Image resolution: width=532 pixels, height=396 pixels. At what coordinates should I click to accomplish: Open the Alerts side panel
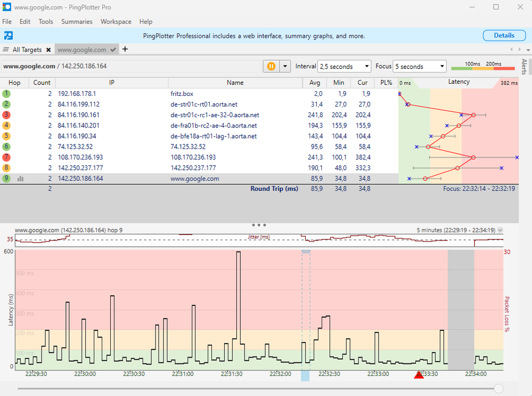tap(524, 67)
